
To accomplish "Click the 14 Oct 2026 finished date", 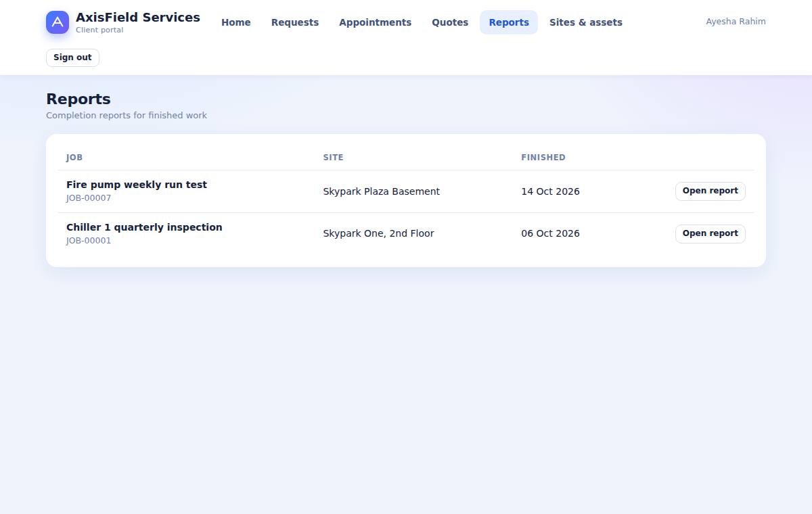I will [550, 191].
